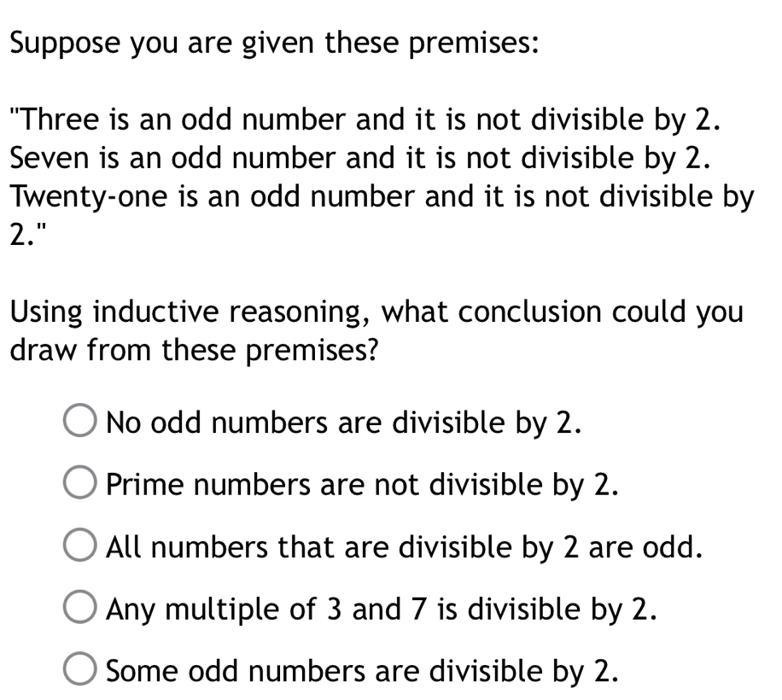Image resolution: width=782 pixels, height=700 pixels.
Task: Click the line starting with "Twenty-one is an odd number"
Action: (380, 196)
